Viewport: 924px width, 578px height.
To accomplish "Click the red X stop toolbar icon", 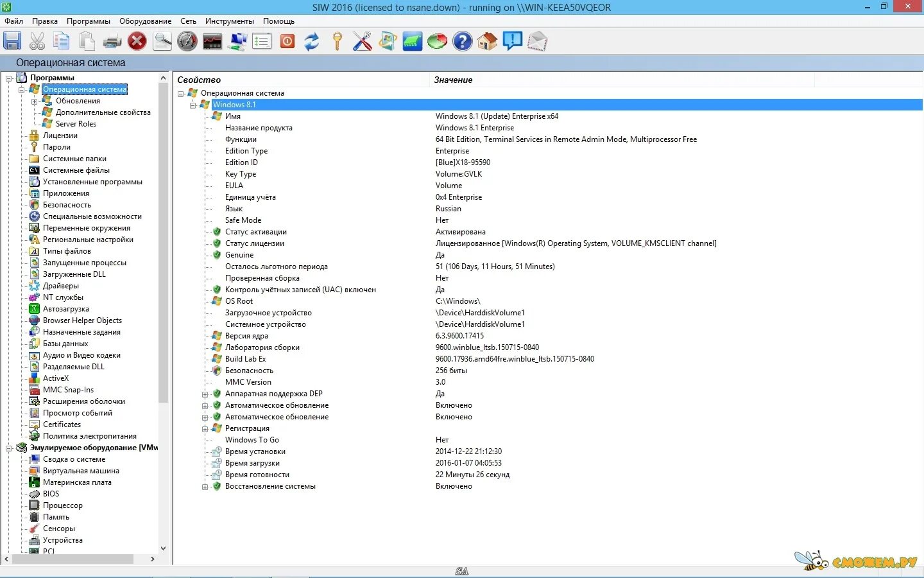I will coord(137,41).
